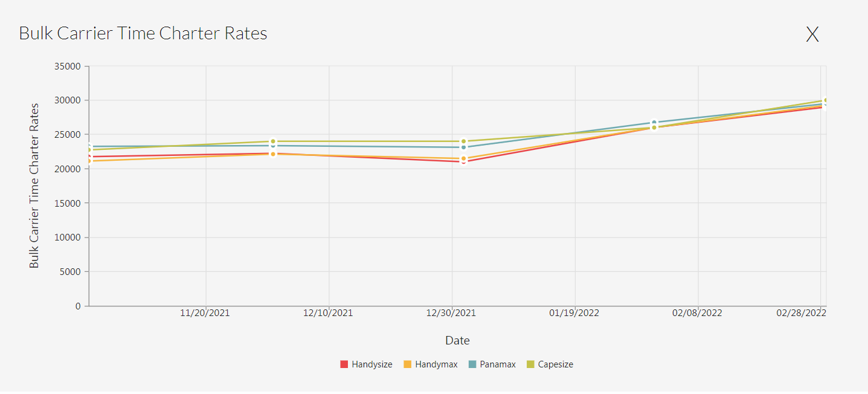Viewport: 868px width, 394px height.
Task: Click the 11/20/2021 axis label
Action: coord(205,313)
